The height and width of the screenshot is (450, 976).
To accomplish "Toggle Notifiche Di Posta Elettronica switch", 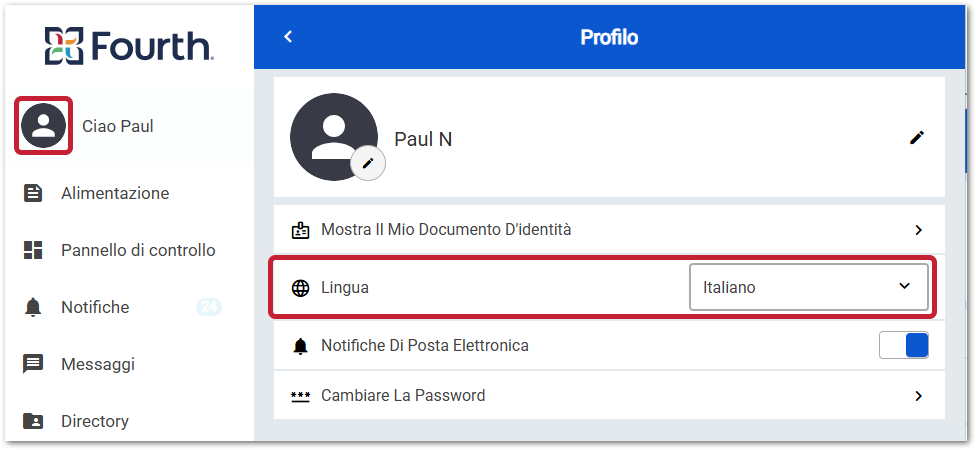I will point(904,345).
